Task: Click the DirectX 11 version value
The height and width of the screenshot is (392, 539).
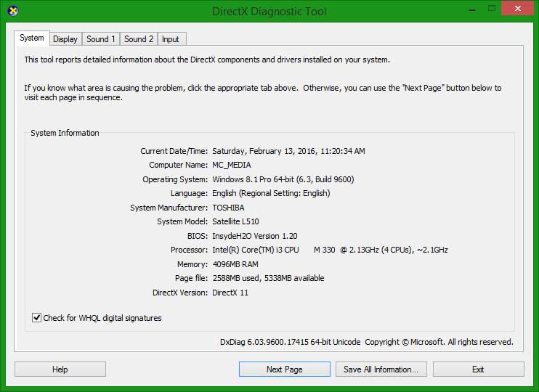Action: (x=230, y=293)
